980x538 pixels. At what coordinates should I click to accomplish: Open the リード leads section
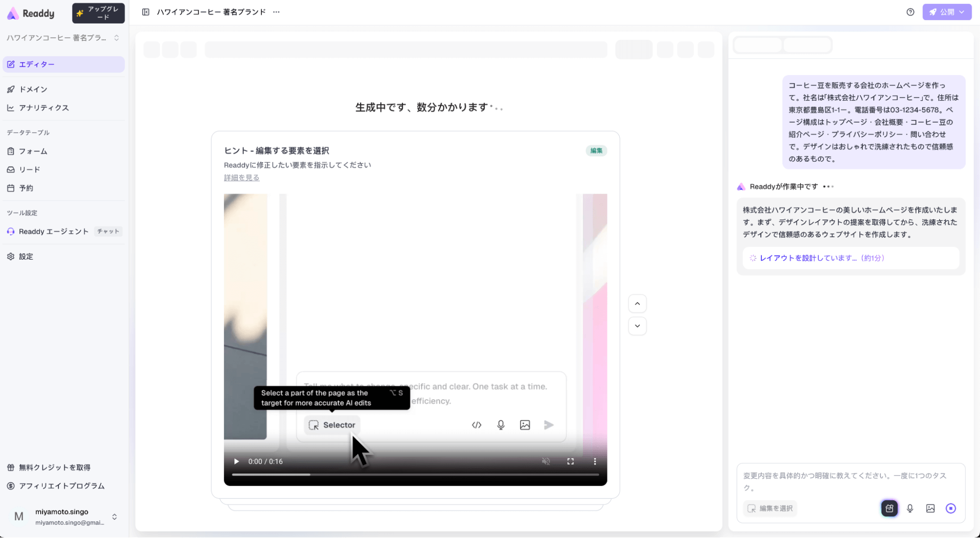tap(30, 169)
